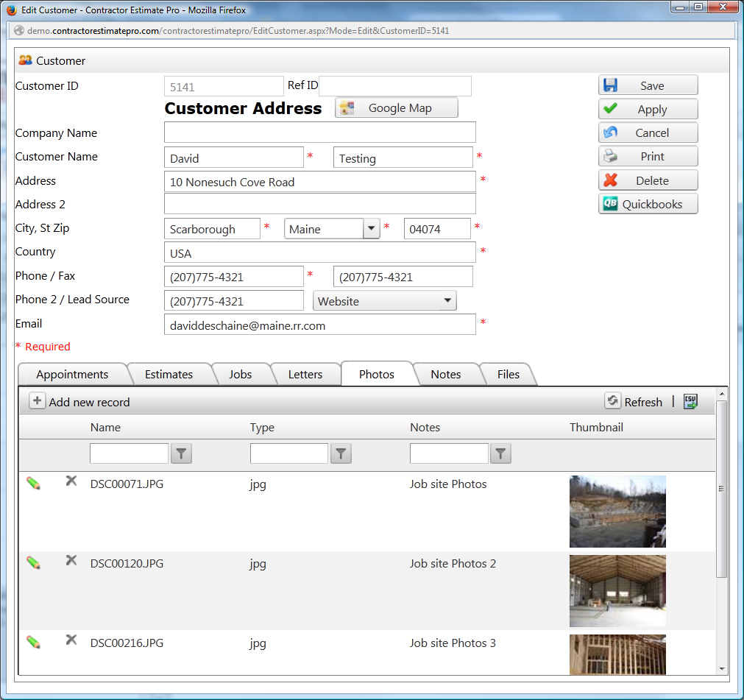Click the green Apply checkmark icon

[611, 109]
